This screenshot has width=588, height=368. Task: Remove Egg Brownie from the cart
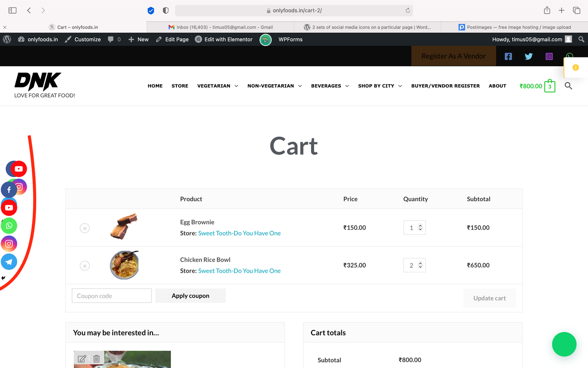(x=85, y=228)
